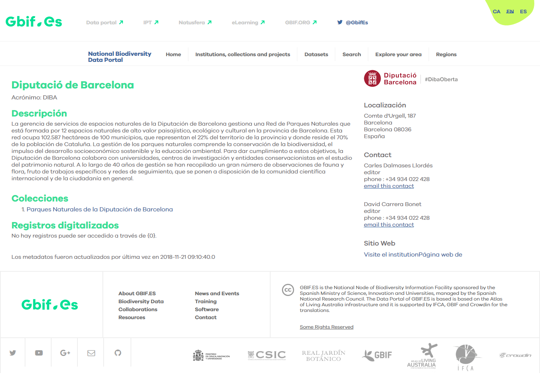Open Parques Naturales de la Diputación collection

99,209
